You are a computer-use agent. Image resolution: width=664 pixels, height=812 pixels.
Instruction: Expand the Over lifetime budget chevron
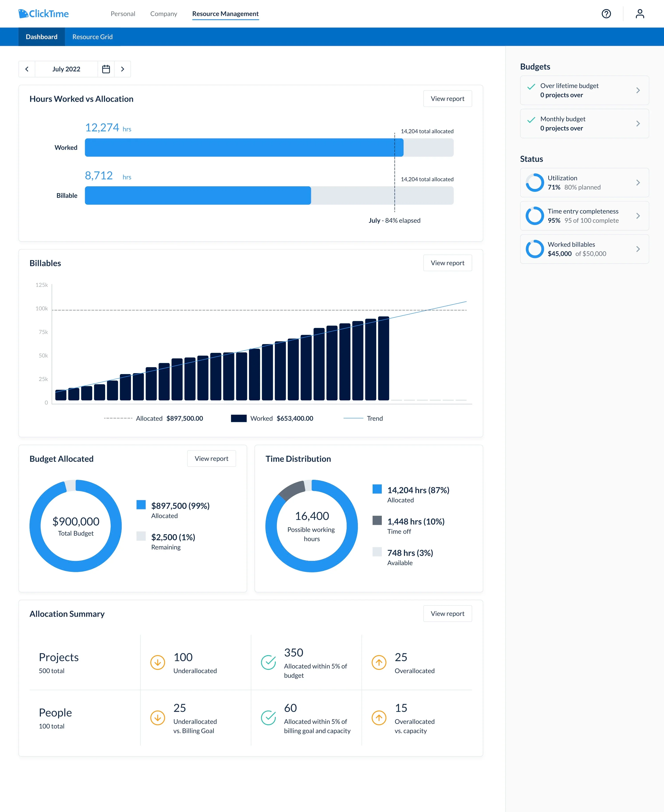coord(638,90)
